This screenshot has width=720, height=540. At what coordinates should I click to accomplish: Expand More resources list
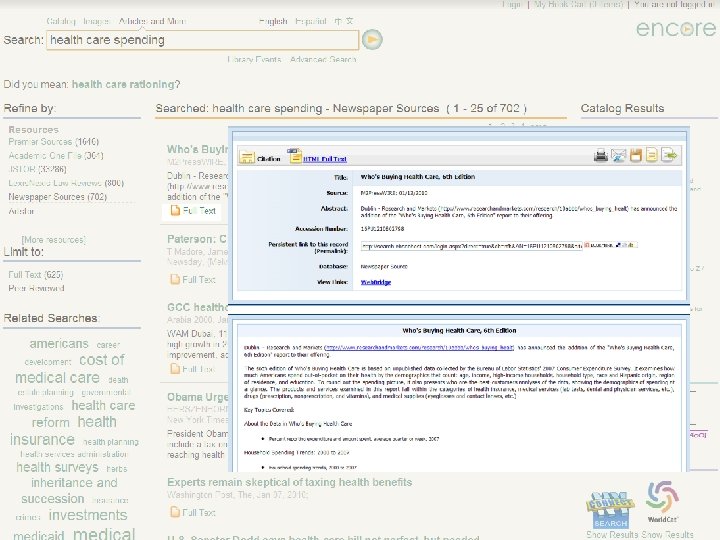[54, 240]
